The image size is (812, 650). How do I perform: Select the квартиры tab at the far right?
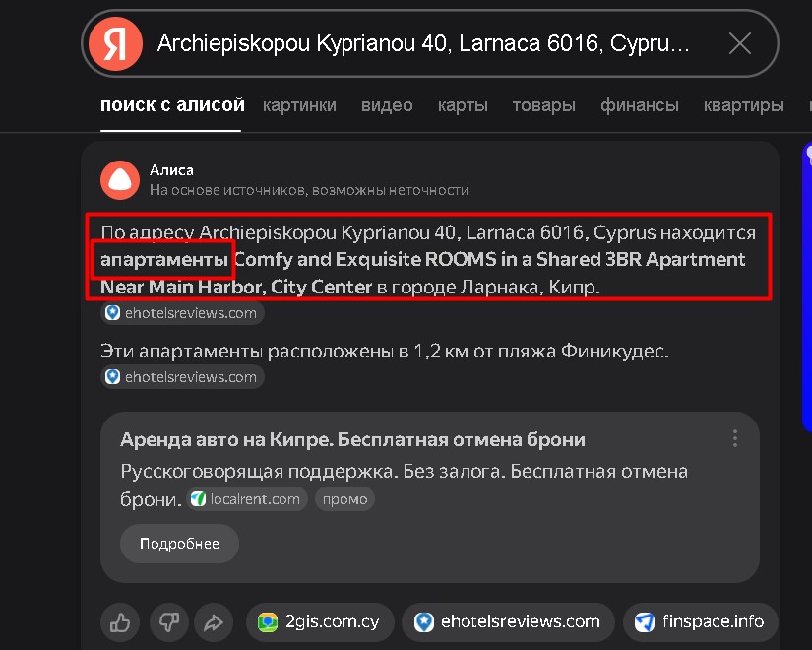(743, 104)
